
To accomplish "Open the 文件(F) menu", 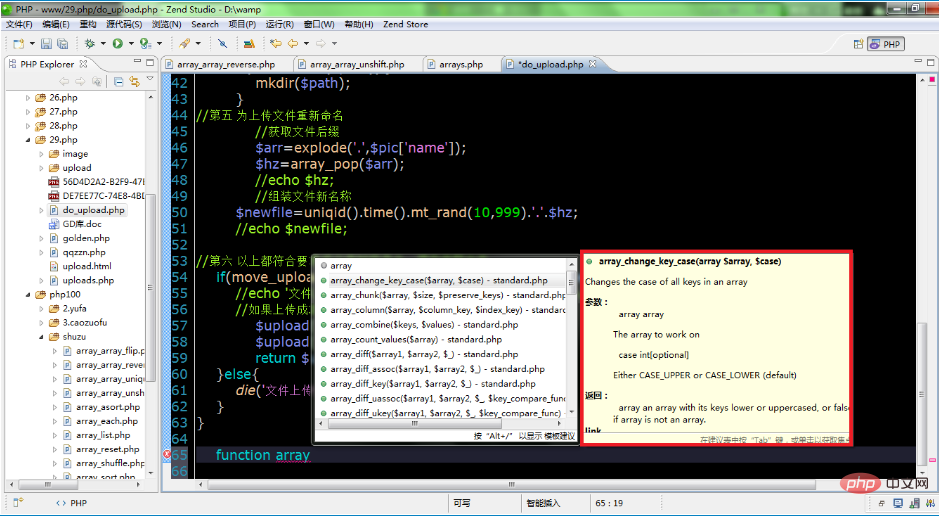I will click(19, 25).
